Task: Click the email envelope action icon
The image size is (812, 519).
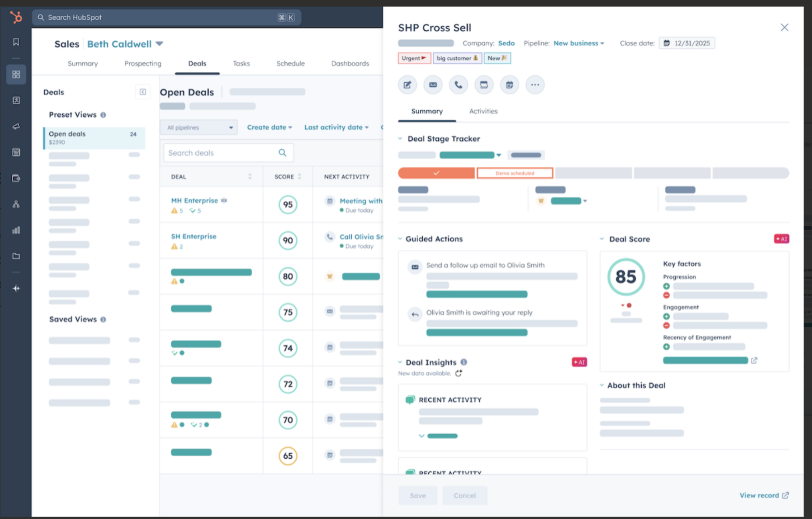Action: [433, 85]
